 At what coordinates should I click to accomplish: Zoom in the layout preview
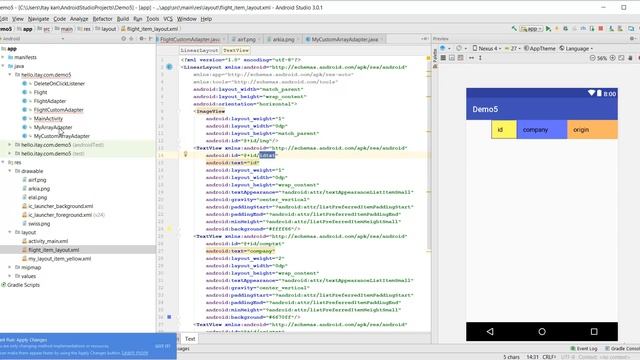coord(612,58)
